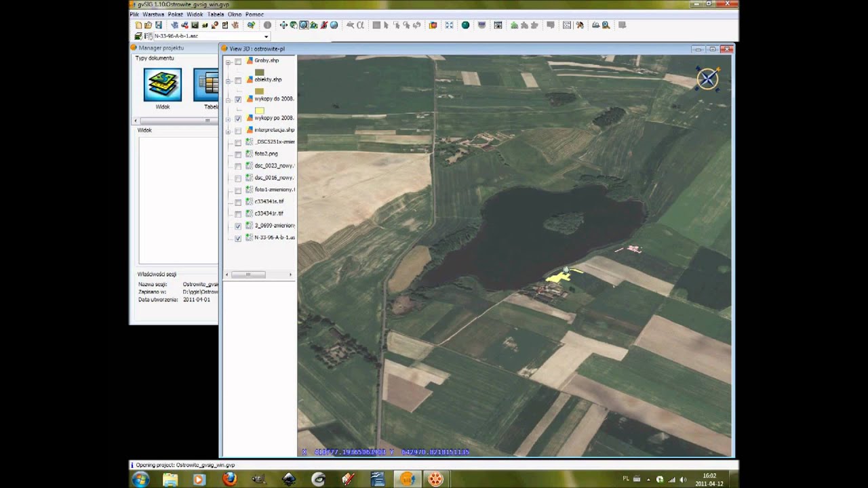Screen dimensions: 868x488
Task: Click the layer stack icon beside dropdown
Action: pos(138,36)
